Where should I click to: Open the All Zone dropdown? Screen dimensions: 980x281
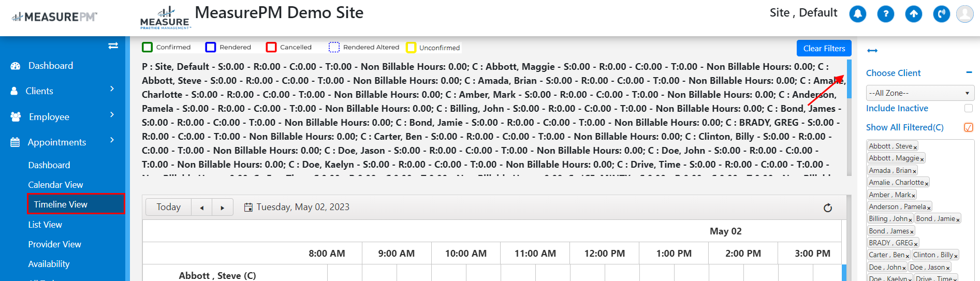click(920, 93)
